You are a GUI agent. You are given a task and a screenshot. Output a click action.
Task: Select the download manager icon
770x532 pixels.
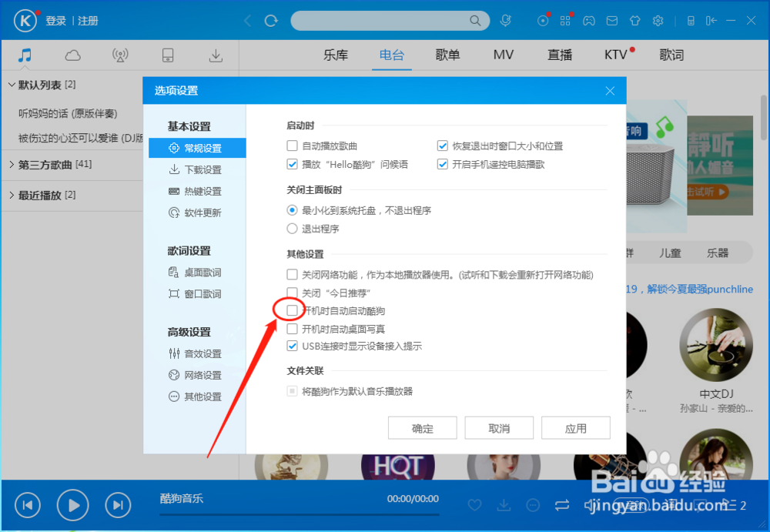click(x=215, y=55)
